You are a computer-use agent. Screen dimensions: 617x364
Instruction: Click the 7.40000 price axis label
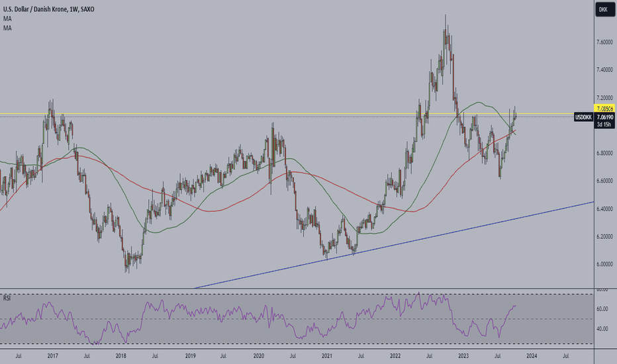pos(604,69)
